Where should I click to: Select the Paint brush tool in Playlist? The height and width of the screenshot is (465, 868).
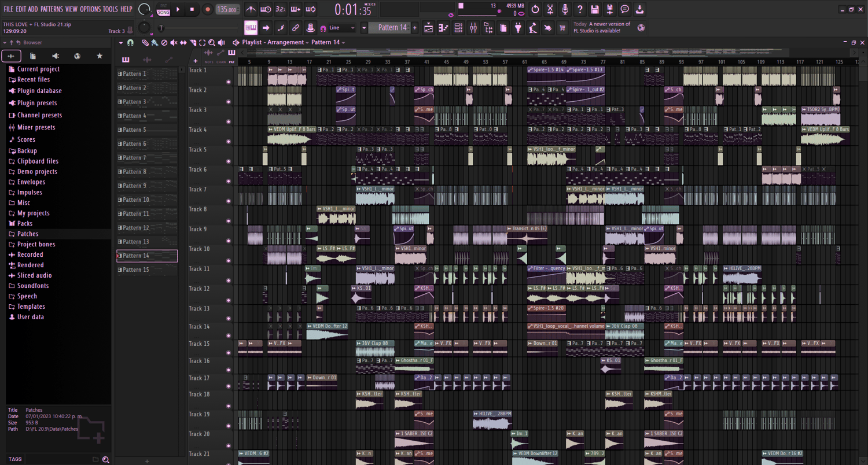(x=155, y=42)
